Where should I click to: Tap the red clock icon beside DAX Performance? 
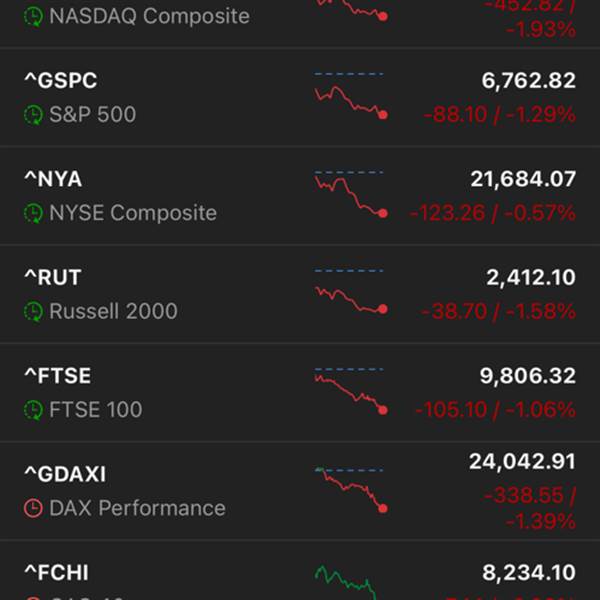point(34,508)
